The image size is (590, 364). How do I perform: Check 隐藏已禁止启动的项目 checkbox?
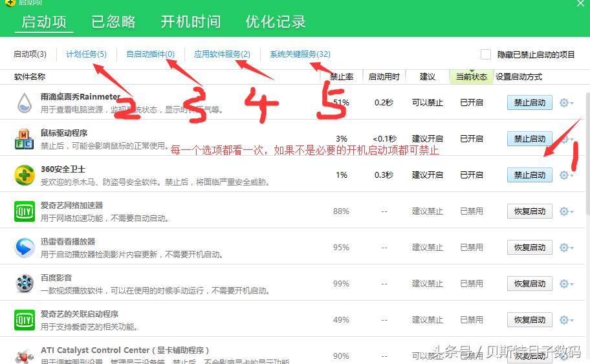pos(486,54)
